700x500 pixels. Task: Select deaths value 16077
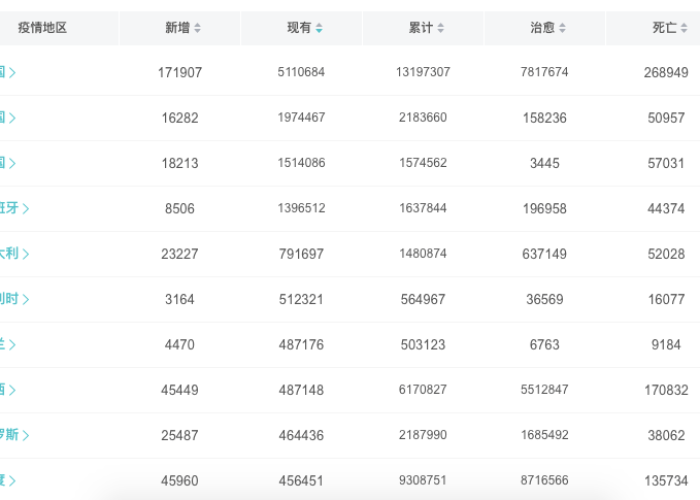tap(666, 299)
